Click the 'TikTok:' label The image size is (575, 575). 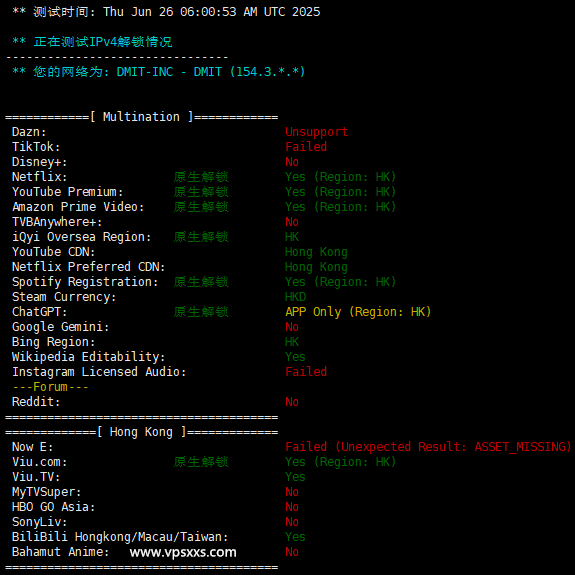pos(36,147)
